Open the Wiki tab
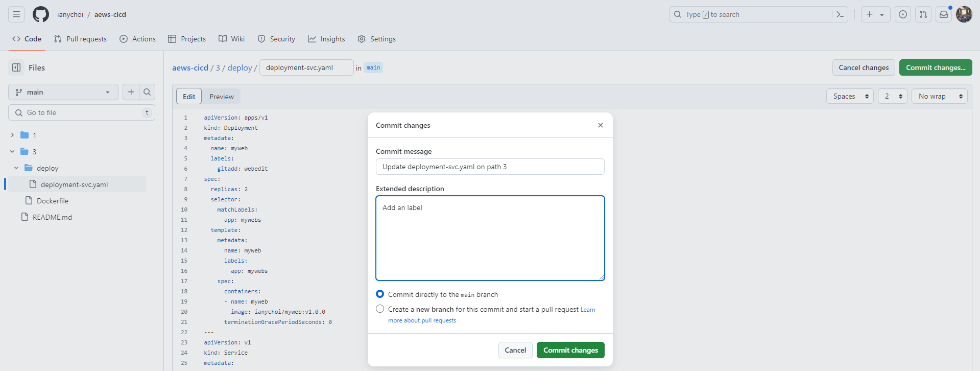980x371 pixels. click(x=231, y=39)
